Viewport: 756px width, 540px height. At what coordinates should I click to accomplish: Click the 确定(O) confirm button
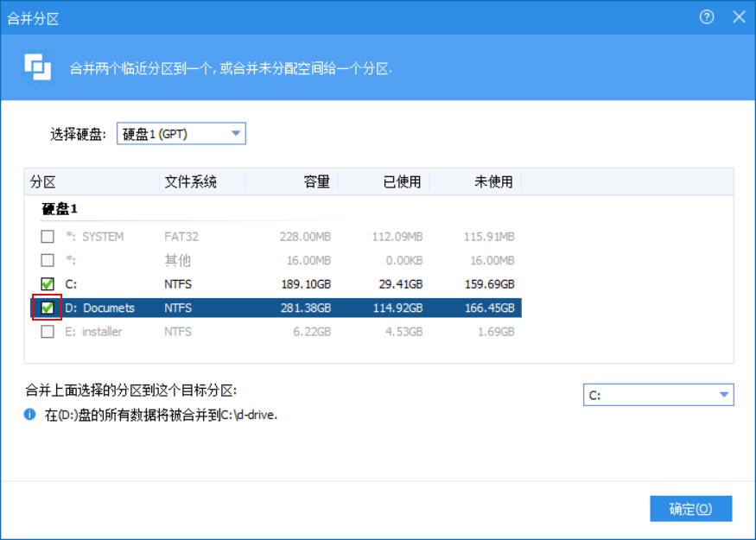coord(690,508)
